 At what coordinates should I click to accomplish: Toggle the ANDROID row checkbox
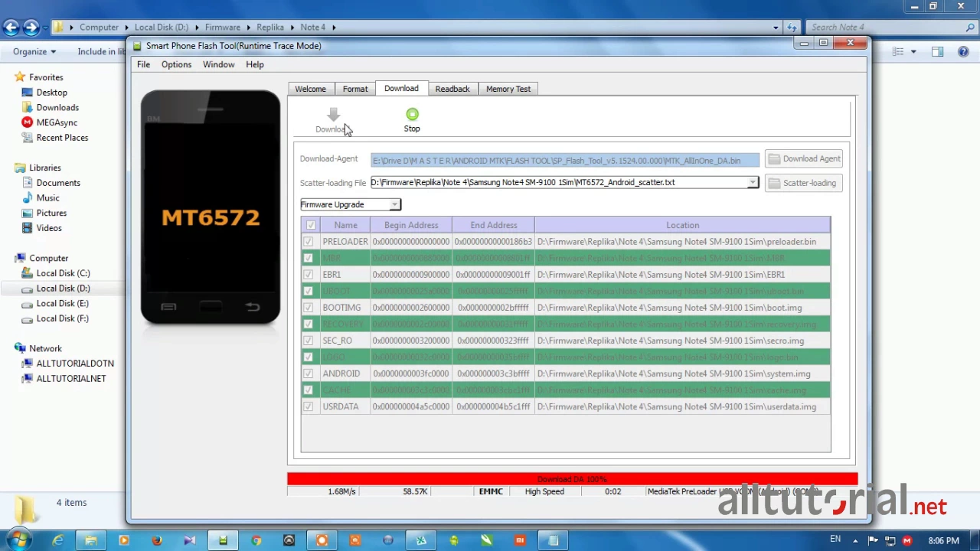[x=308, y=373]
